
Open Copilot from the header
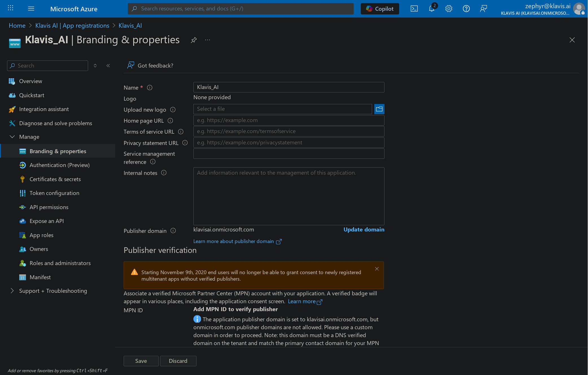380,9
